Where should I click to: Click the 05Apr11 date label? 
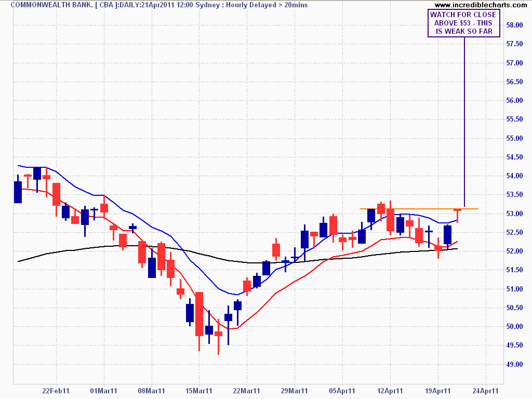tap(342, 391)
